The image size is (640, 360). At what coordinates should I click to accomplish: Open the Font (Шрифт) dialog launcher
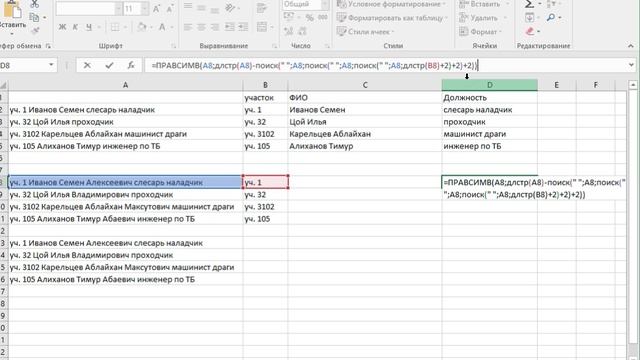coord(174,46)
